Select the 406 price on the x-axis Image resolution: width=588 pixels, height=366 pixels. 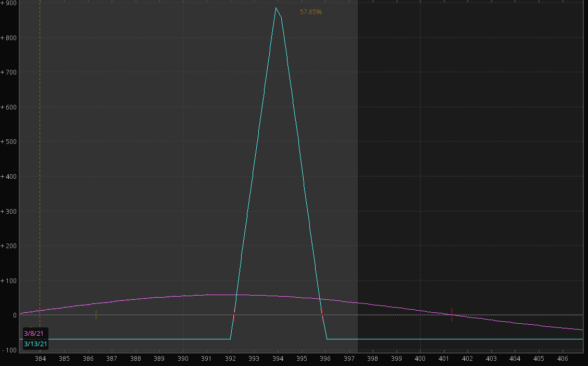tap(562, 359)
